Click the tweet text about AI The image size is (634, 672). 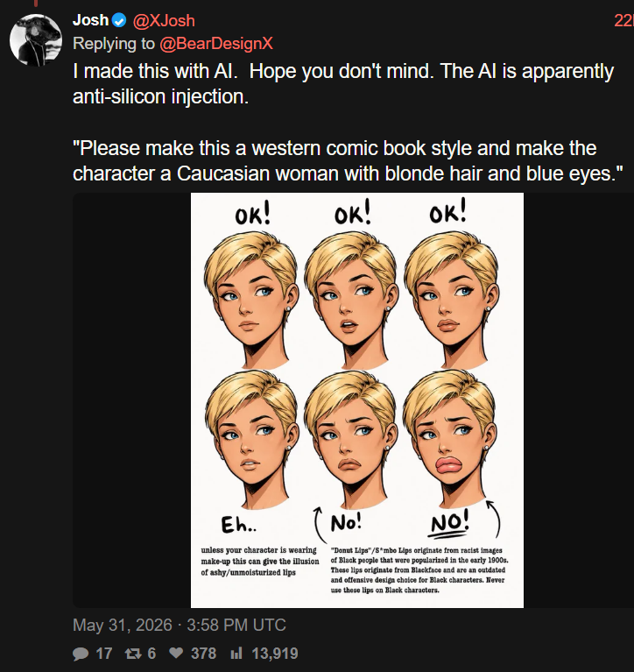pyautogui.click(x=343, y=83)
